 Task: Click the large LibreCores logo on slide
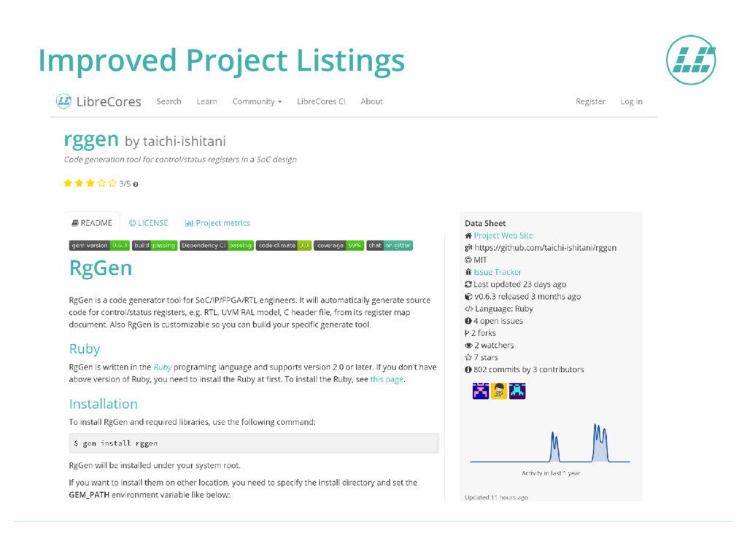[691, 60]
